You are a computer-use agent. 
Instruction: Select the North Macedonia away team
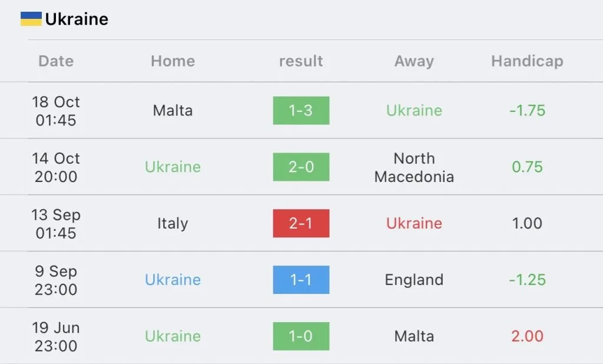(x=414, y=167)
